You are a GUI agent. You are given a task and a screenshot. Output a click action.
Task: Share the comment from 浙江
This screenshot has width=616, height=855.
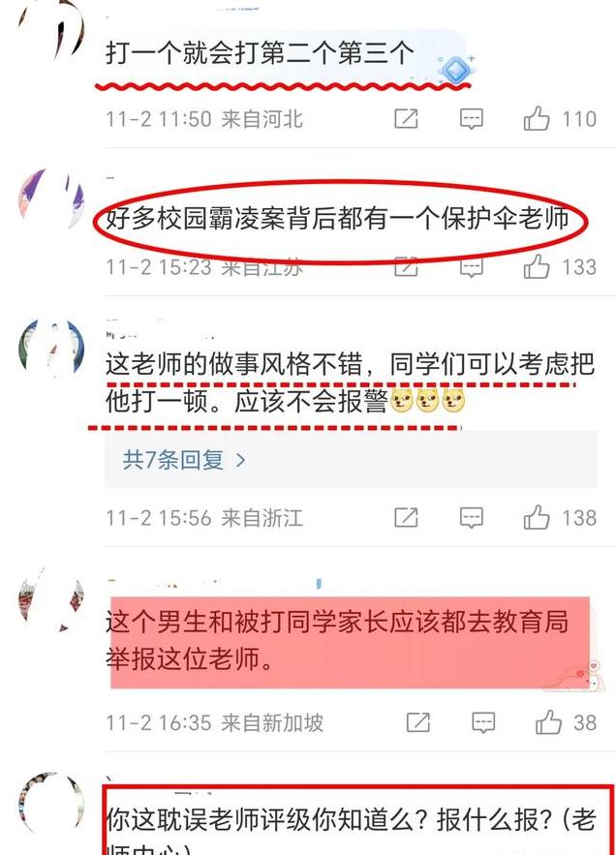[x=406, y=517]
